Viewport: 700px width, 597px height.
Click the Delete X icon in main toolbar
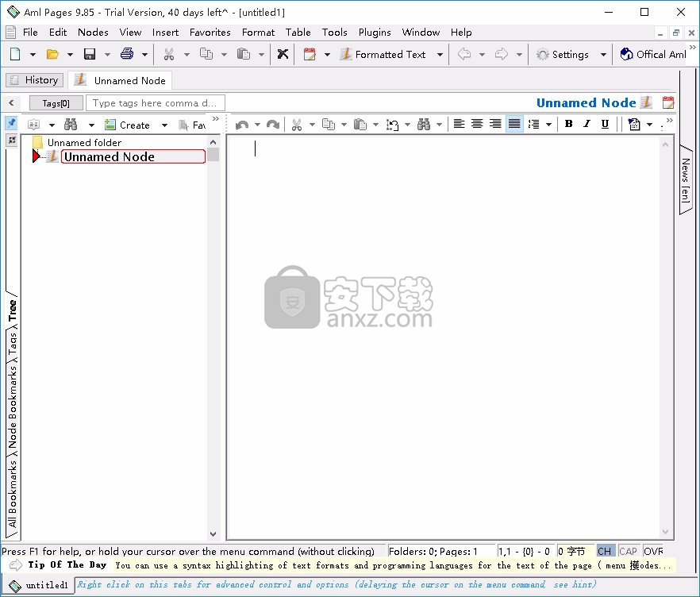pos(283,54)
